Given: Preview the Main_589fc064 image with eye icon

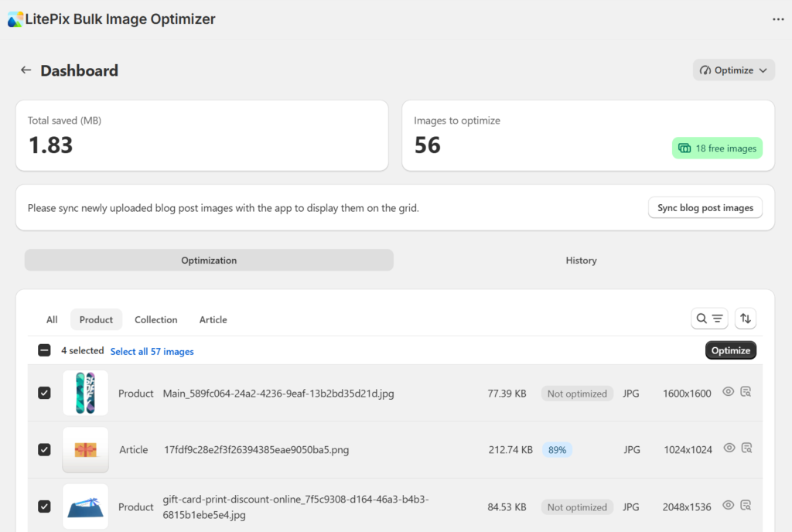Looking at the screenshot, I should pos(729,392).
